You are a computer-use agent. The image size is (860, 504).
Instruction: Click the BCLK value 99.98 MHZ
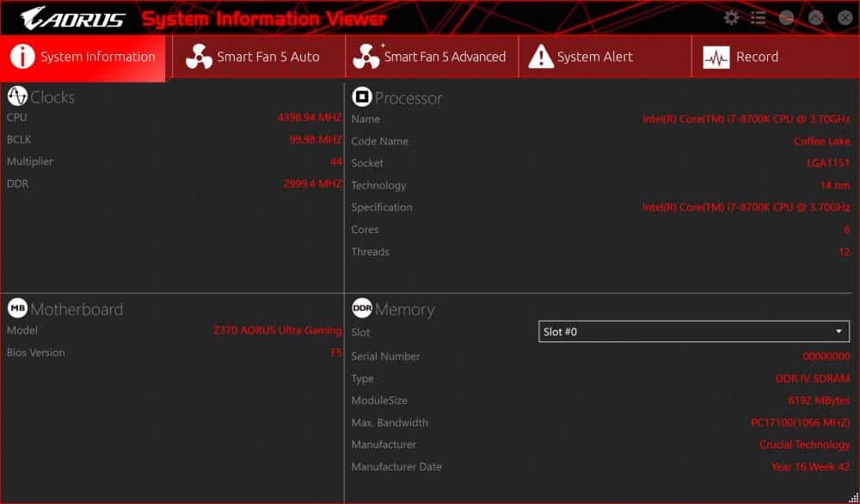coord(316,140)
